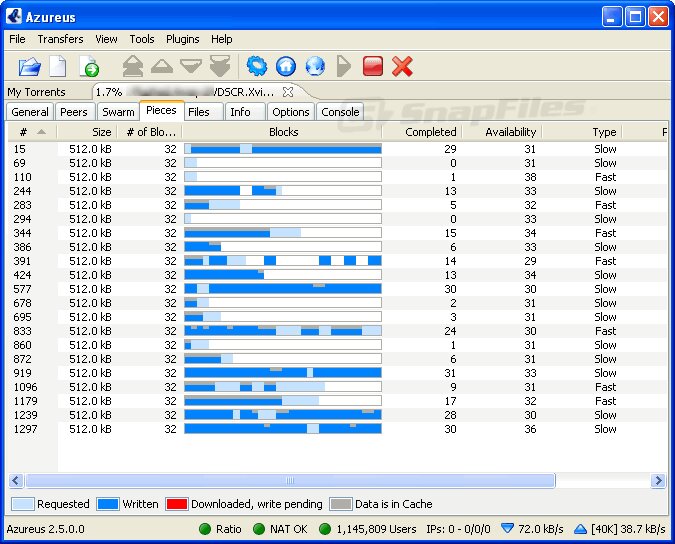
Task: Select piece number 1297 row
Action: 338,429
